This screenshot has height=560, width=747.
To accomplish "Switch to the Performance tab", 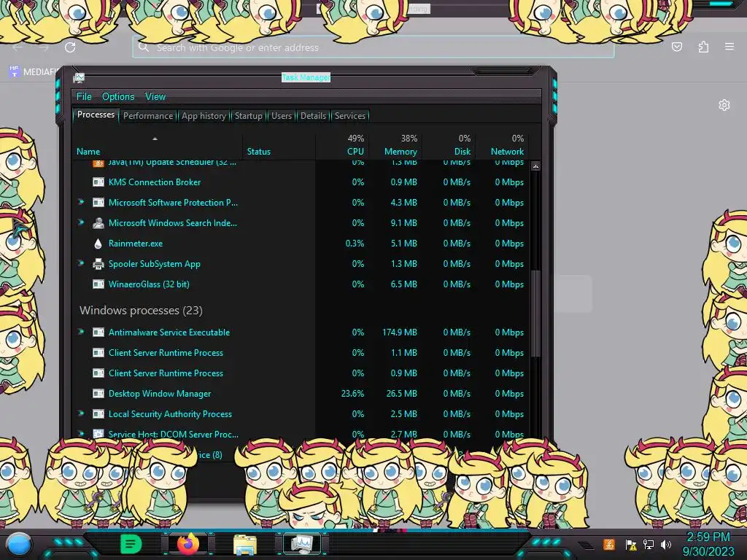I will click(148, 116).
